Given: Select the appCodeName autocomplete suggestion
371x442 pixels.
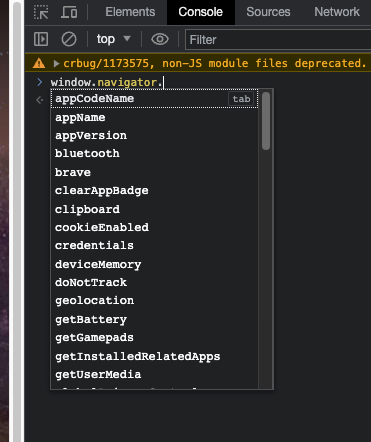Looking at the screenshot, I should point(154,99).
